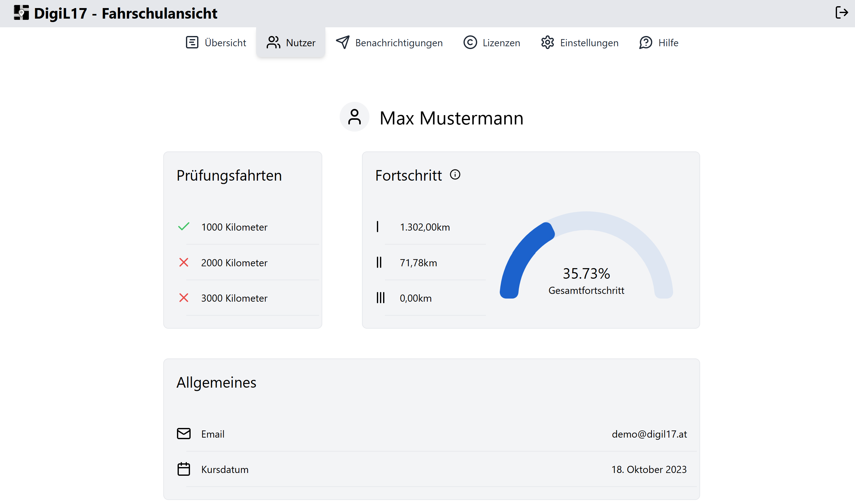Click the DigiL17 - Fahrschulansicht title

[126, 14]
